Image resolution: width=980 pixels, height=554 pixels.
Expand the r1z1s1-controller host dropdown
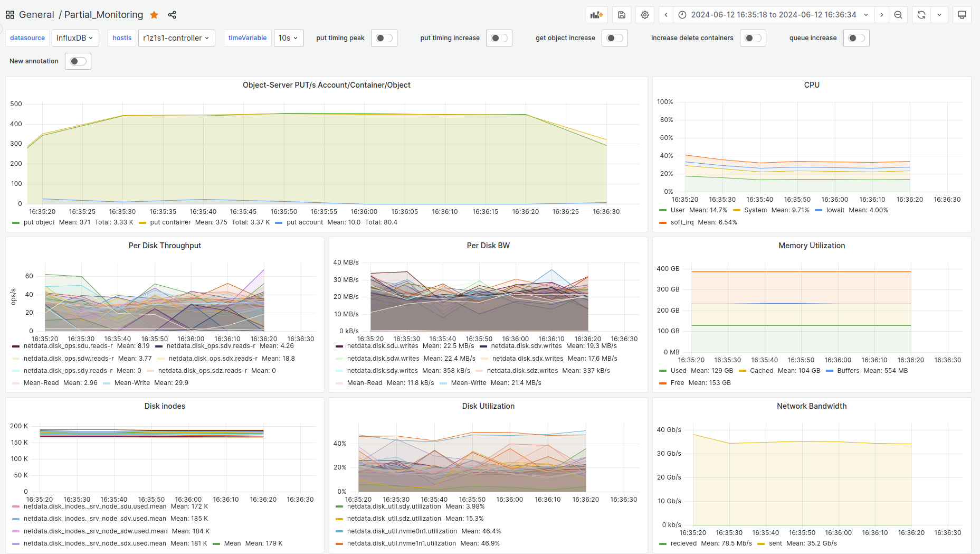(x=176, y=38)
